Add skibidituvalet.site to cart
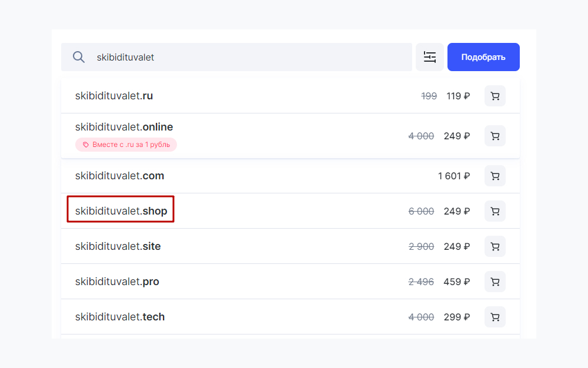Image resolution: width=588 pixels, height=368 pixels. point(495,246)
